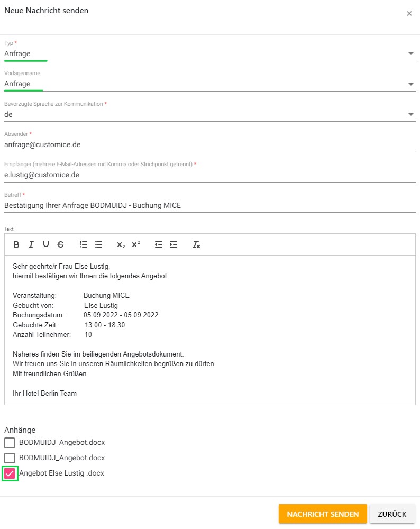
Task: Click the Gebuchte Zeit 13:00 - 18:30 line
Action: (69, 325)
